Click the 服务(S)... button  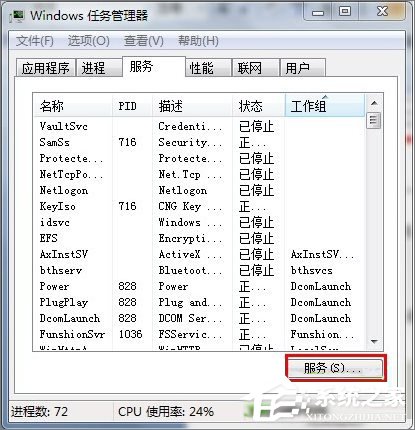pos(335,368)
